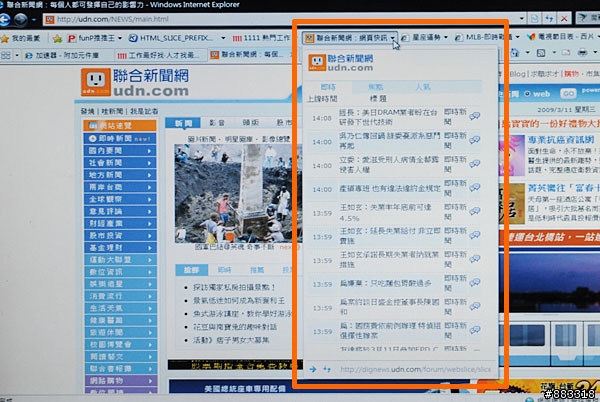The height and width of the screenshot is (402, 600).
Task: Click the Add to Favorites Bar star icon
Action: pyautogui.click(x=57, y=38)
